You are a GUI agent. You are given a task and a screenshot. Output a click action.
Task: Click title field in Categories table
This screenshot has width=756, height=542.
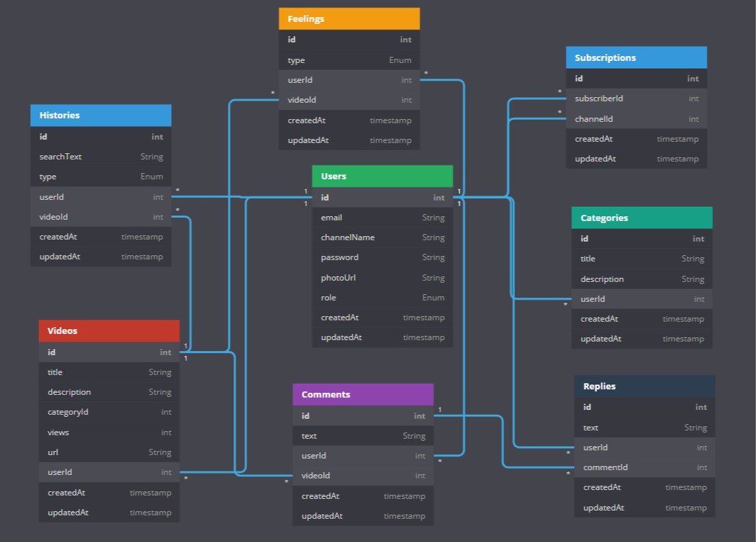pyautogui.click(x=642, y=259)
